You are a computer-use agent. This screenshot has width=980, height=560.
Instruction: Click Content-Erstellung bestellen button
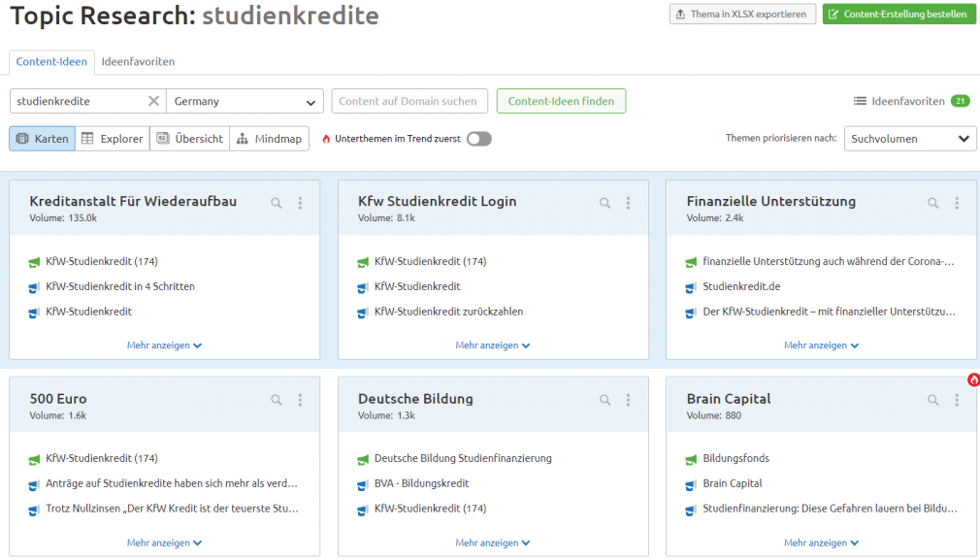coord(898,14)
